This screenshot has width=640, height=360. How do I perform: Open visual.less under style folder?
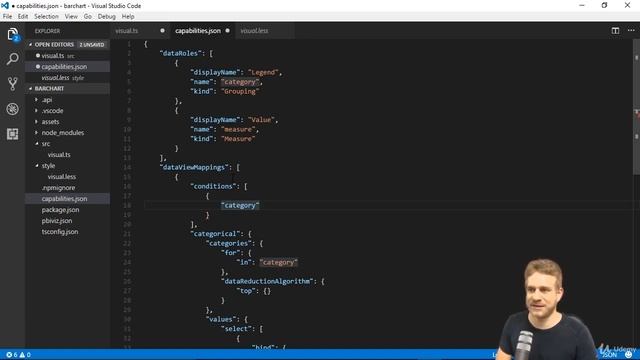coord(62,177)
